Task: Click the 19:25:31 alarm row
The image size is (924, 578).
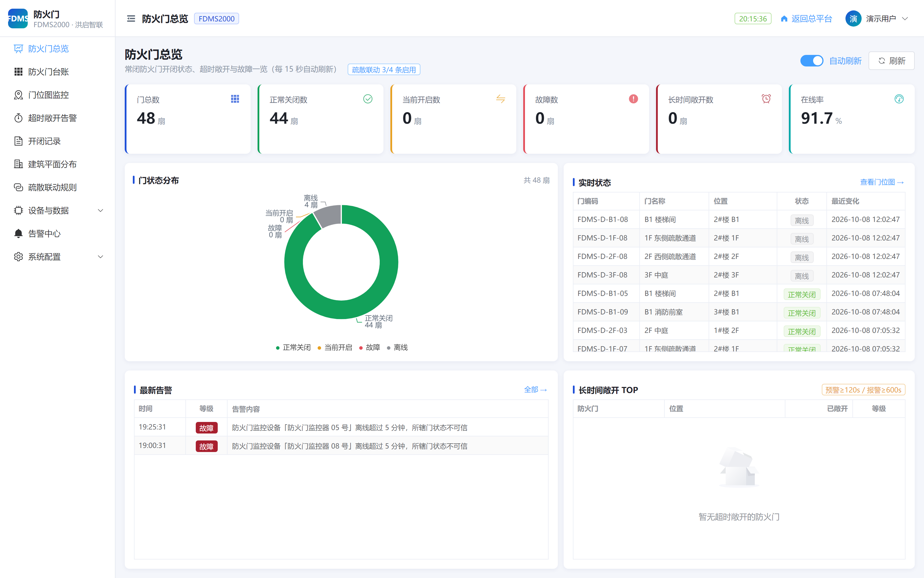Action: click(341, 427)
